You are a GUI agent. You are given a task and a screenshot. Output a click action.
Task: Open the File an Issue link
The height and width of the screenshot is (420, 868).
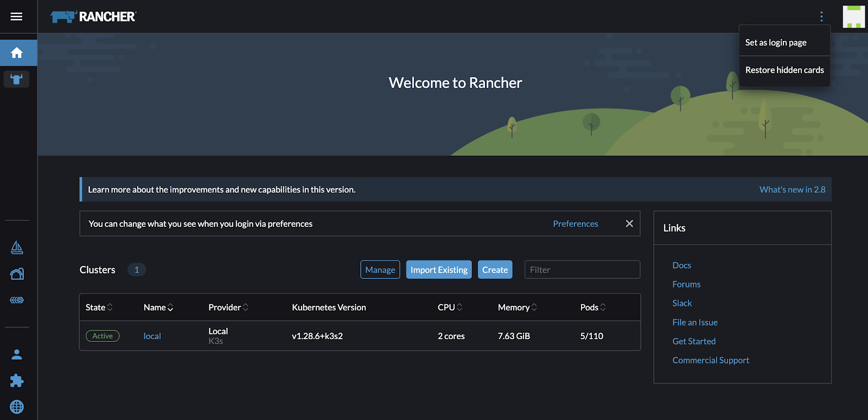[695, 322]
